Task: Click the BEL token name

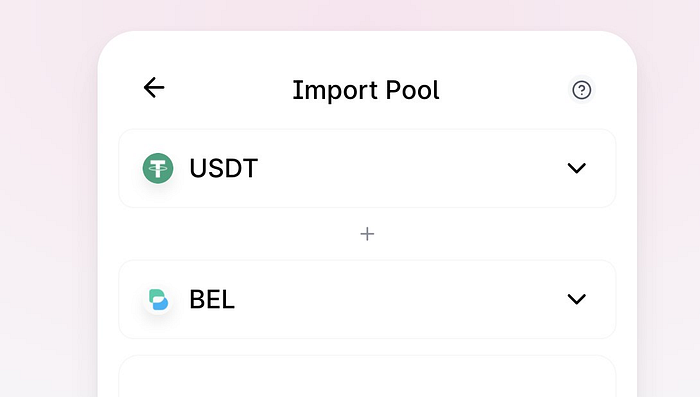Action: [x=212, y=299]
